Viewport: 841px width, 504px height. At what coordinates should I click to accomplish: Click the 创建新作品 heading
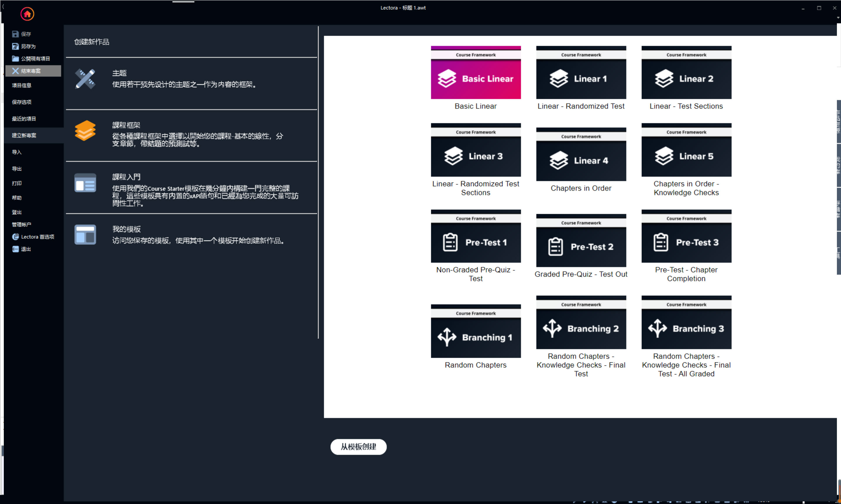click(x=92, y=42)
